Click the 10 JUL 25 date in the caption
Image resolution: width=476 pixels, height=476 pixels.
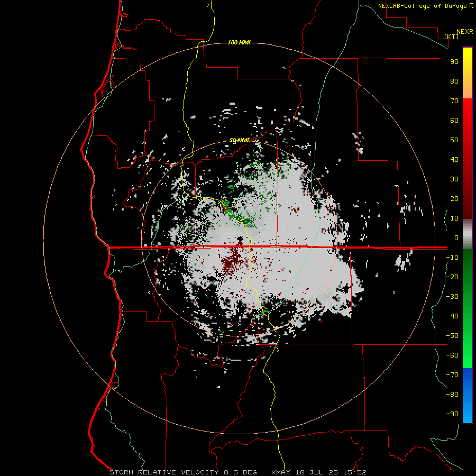(x=317, y=472)
